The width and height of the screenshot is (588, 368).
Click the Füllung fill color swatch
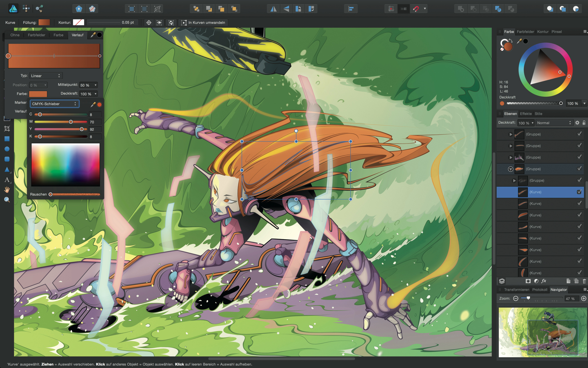(x=44, y=22)
